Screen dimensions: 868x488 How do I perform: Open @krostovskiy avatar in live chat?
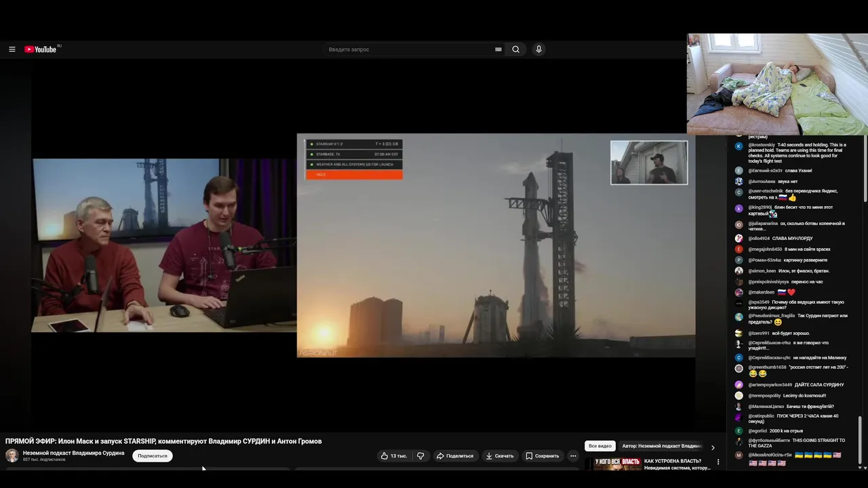point(739,146)
